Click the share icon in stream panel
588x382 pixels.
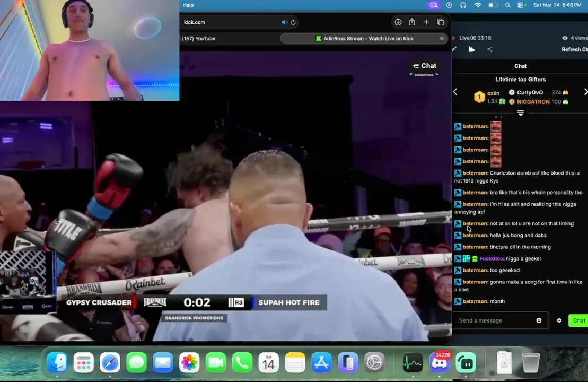click(x=490, y=49)
